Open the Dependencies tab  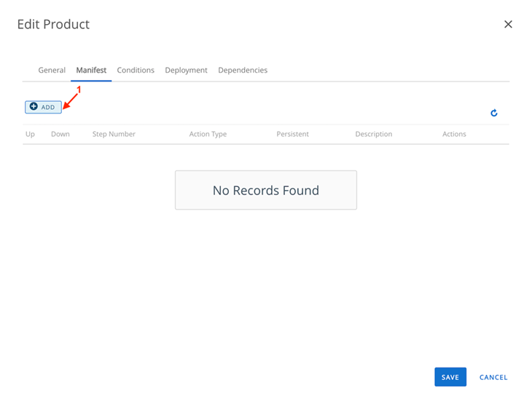243,70
